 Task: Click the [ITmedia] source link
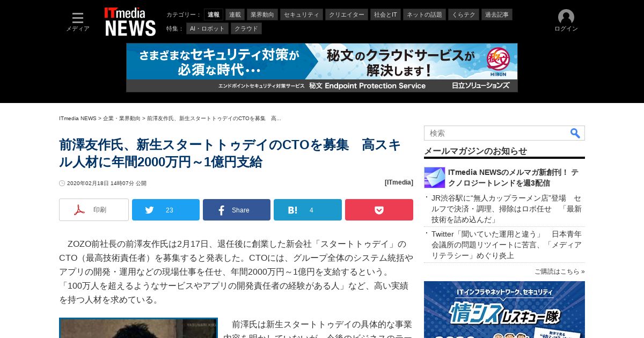coord(399,182)
